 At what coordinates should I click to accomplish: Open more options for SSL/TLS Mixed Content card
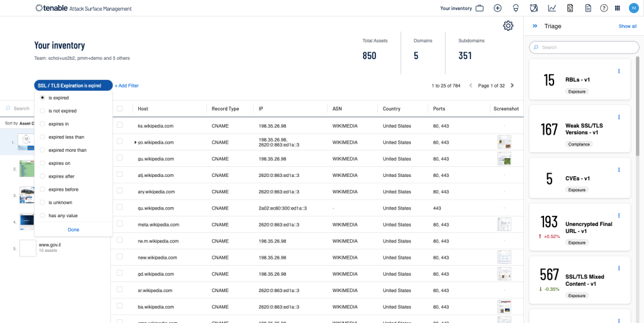(619, 268)
